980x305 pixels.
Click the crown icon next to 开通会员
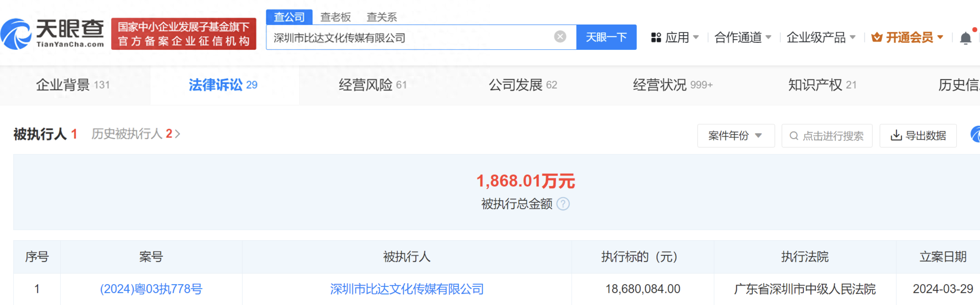tap(877, 37)
